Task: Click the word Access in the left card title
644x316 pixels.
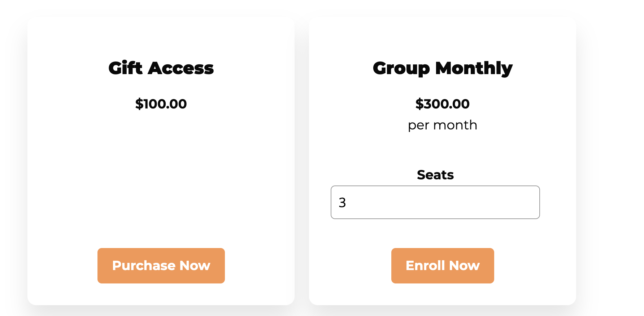Action: point(181,68)
